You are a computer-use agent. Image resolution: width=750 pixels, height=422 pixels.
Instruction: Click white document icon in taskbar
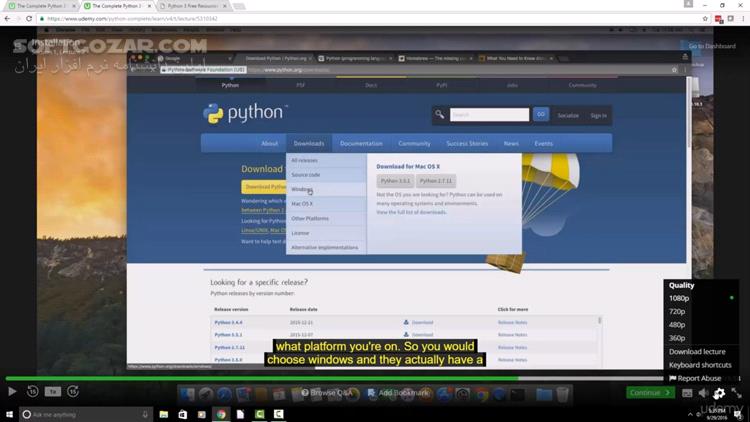240,414
